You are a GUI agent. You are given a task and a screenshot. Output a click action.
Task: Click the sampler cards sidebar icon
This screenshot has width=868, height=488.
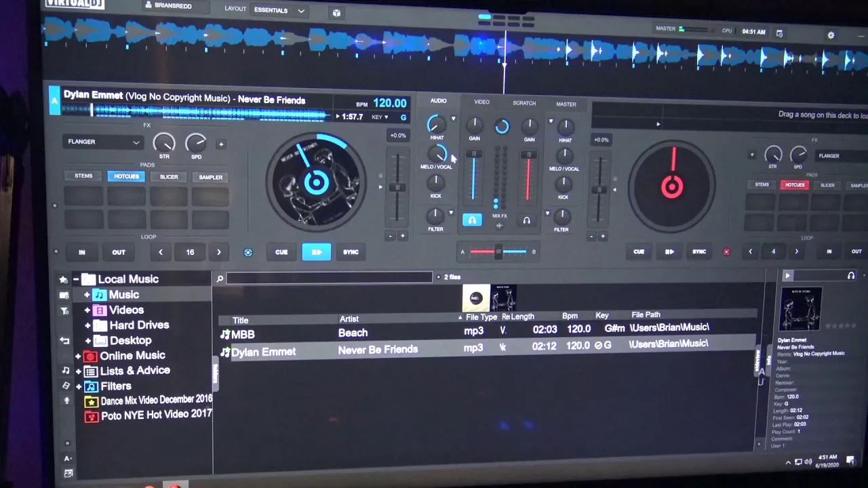(x=66, y=386)
